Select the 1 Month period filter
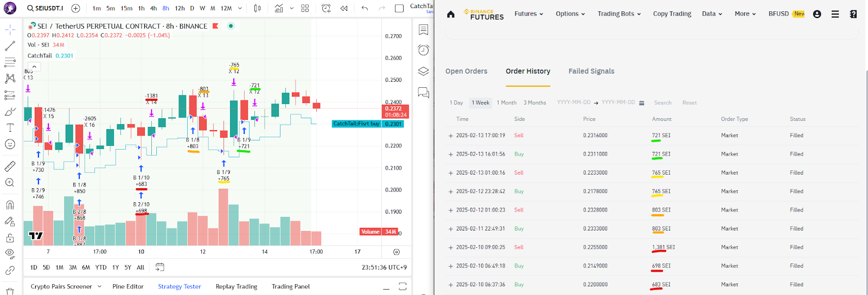The height and width of the screenshot is (295, 868). point(506,102)
